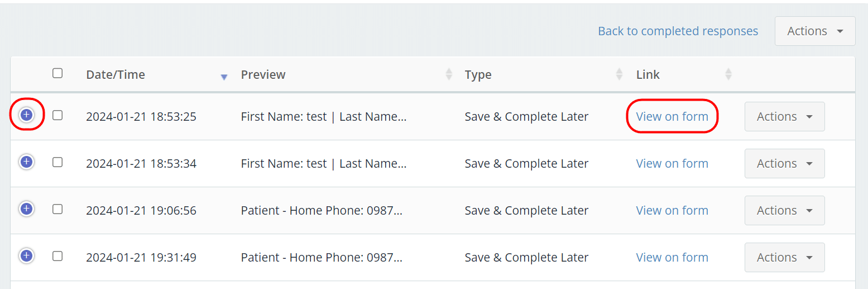Open View on form for 19:06:56
The height and width of the screenshot is (289, 868).
[x=672, y=211]
